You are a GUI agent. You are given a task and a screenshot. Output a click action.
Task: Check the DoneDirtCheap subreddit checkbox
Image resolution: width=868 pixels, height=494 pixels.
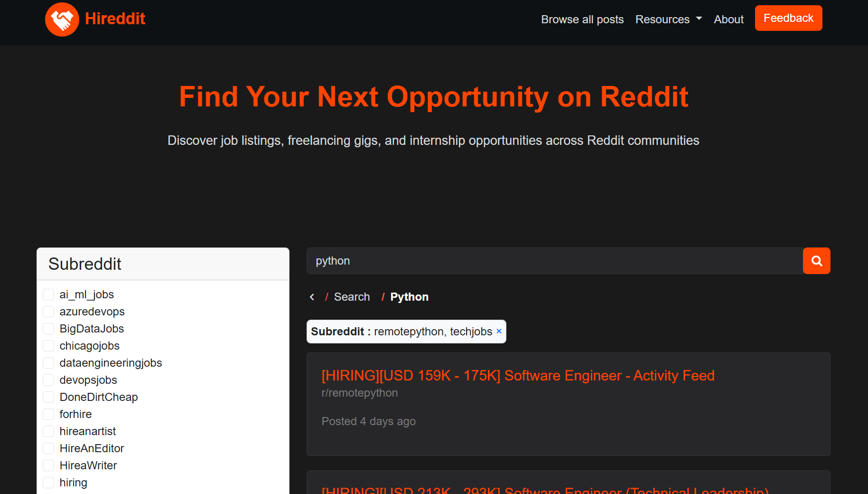pos(48,397)
